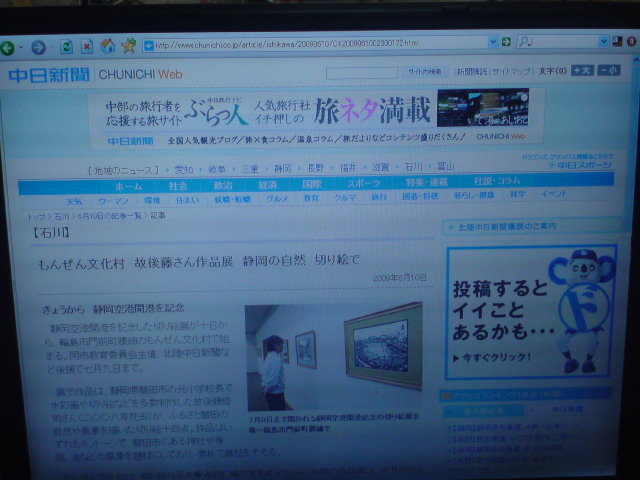Open the 住まい sub-menu item

click(x=187, y=200)
